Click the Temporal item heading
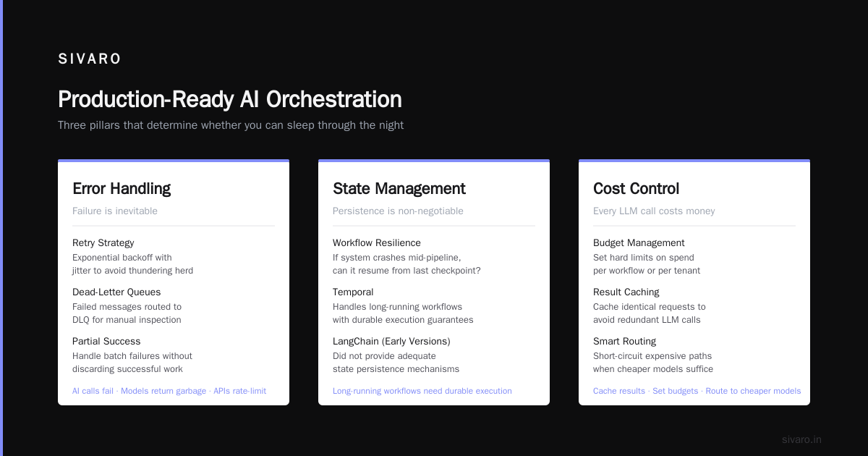Screen dimensions: 868x456 [353, 292]
